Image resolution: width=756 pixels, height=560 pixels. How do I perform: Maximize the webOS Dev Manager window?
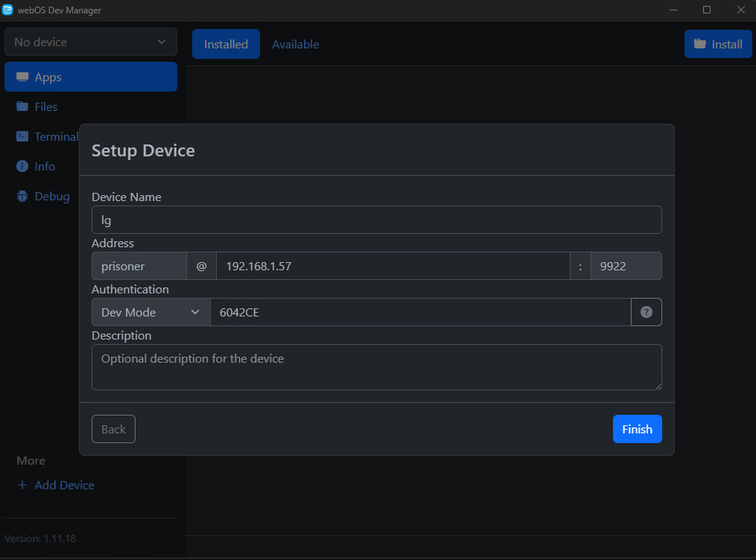click(x=707, y=10)
